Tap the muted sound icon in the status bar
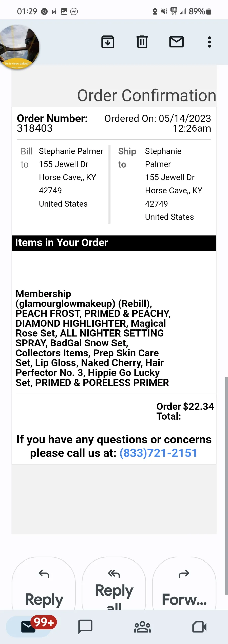This screenshot has width=228, height=644. coord(164,11)
